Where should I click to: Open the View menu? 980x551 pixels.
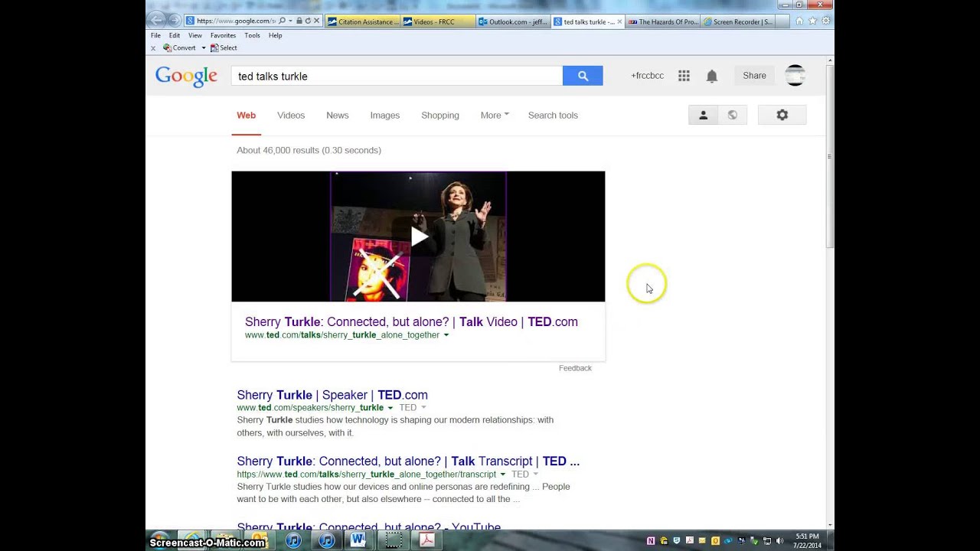(195, 35)
